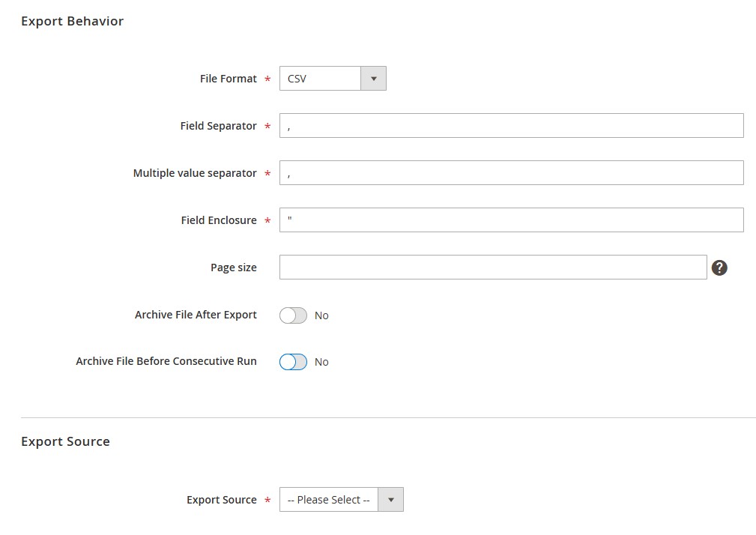Image resolution: width=756 pixels, height=535 pixels.
Task: Click the Field Enclosure quote field
Action: [511, 220]
